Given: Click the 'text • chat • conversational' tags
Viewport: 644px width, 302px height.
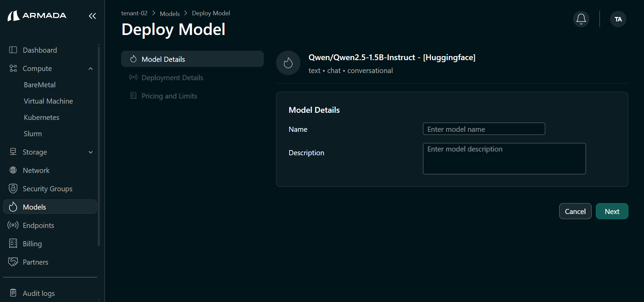Looking at the screenshot, I should (x=350, y=71).
